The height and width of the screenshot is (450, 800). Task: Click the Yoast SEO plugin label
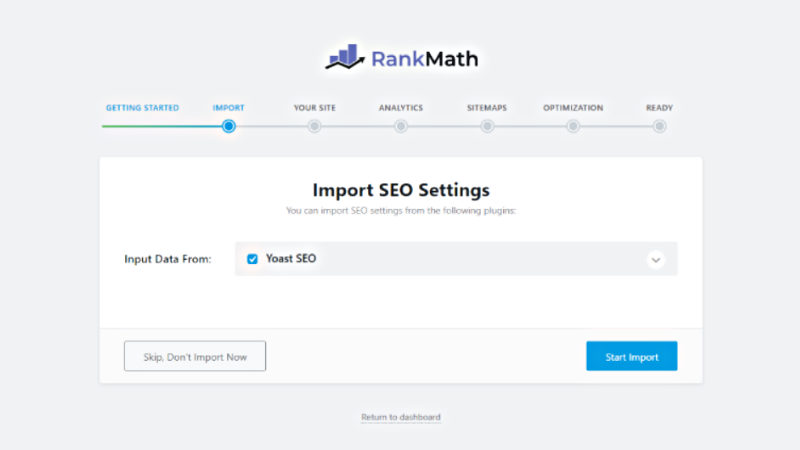click(291, 259)
